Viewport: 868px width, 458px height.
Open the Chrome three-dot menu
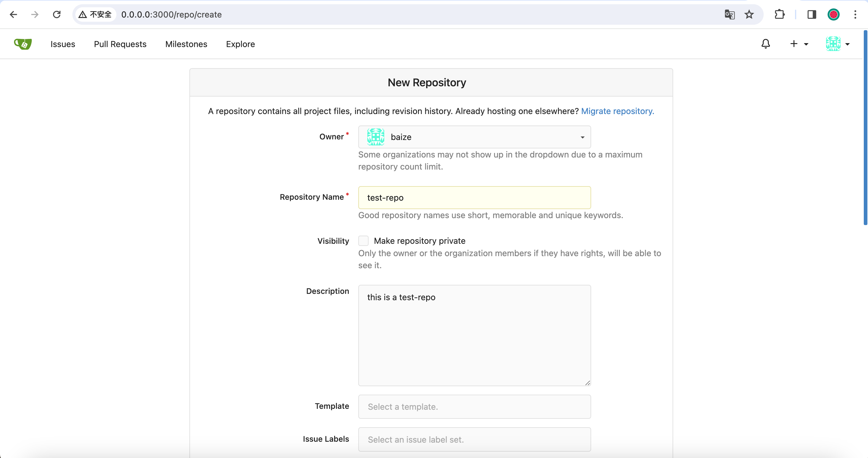(x=855, y=14)
